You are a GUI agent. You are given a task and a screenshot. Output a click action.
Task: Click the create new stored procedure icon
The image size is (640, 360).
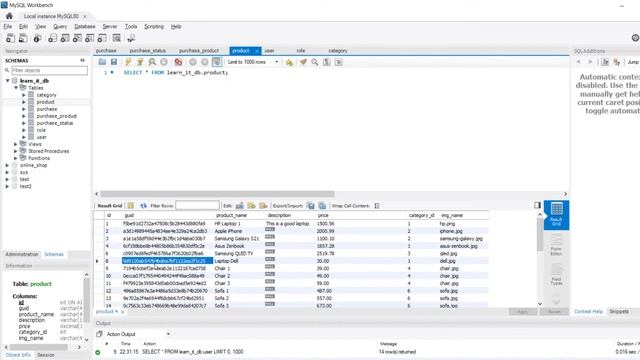click(x=90, y=38)
